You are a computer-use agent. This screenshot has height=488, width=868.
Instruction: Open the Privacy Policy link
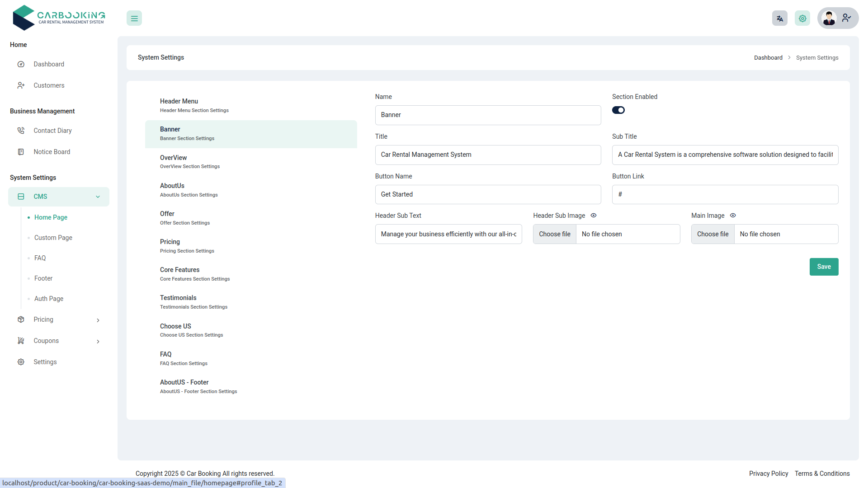coord(768,474)
